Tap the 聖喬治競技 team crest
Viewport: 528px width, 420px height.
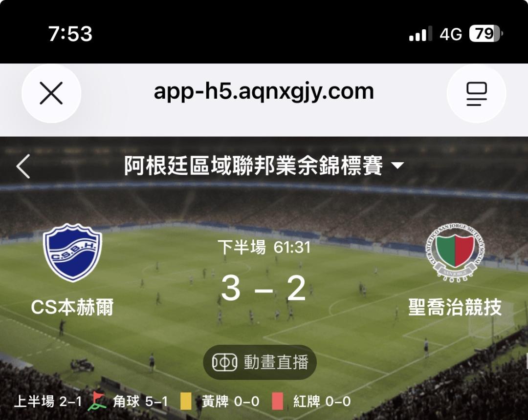455,252
